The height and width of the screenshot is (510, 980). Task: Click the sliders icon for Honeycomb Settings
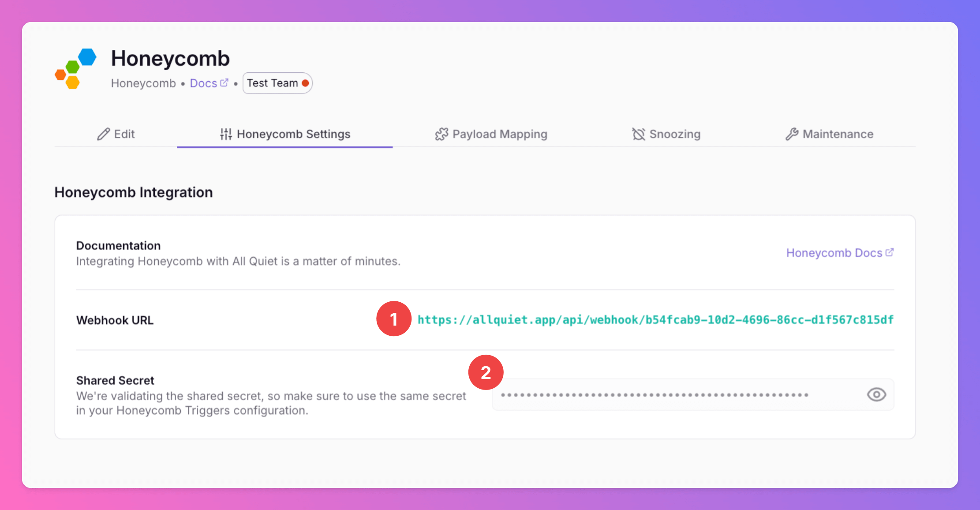point(226,134)
